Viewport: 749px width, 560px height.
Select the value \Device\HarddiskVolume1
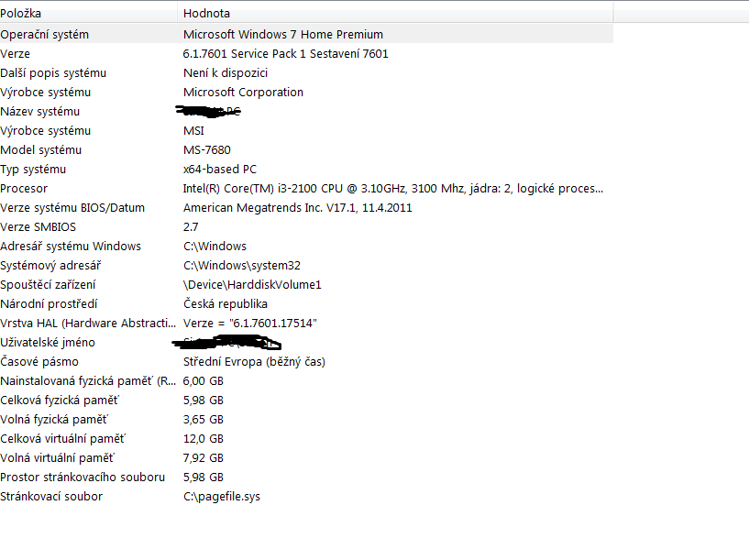tap(252, 285)
